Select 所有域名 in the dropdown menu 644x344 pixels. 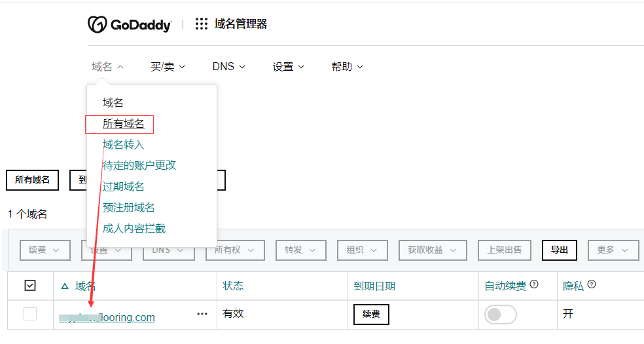pos(123,124)
